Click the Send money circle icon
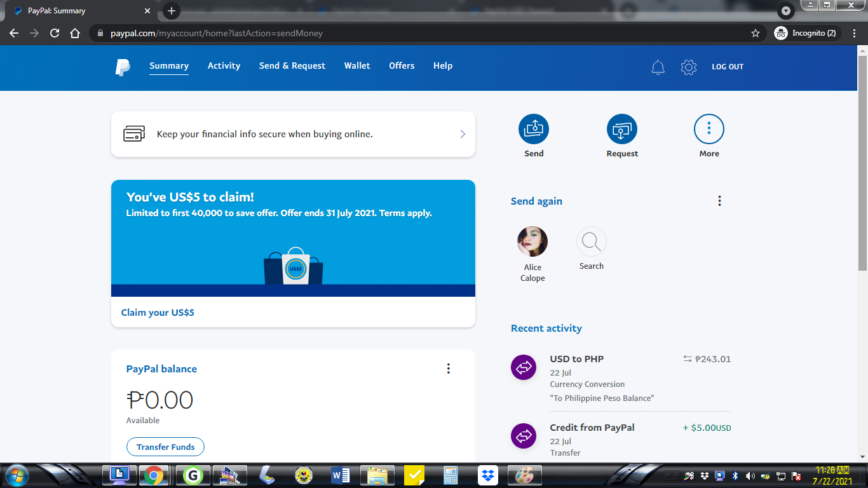The image size is (868, 488). tap(534, 130)
